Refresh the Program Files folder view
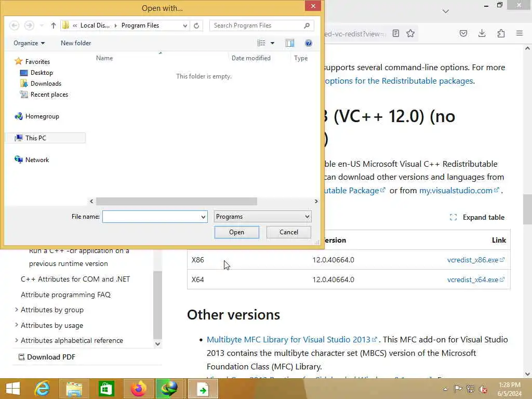 (x=196, y=25)
